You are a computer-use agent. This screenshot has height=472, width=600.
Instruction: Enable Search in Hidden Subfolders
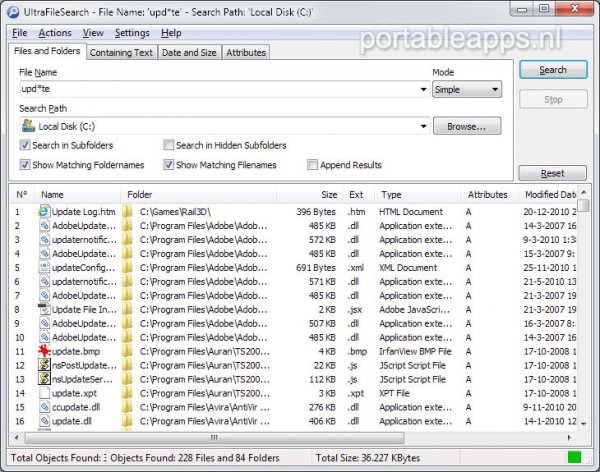[168, 146]
